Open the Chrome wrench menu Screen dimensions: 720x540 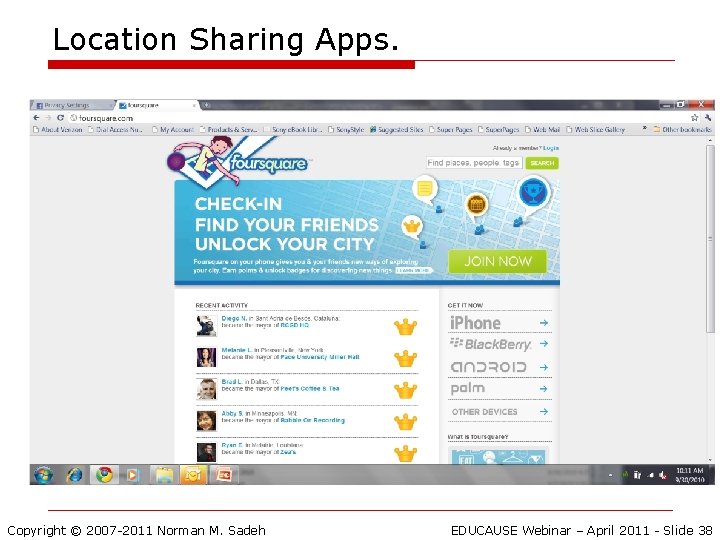(x=708, y=118)
